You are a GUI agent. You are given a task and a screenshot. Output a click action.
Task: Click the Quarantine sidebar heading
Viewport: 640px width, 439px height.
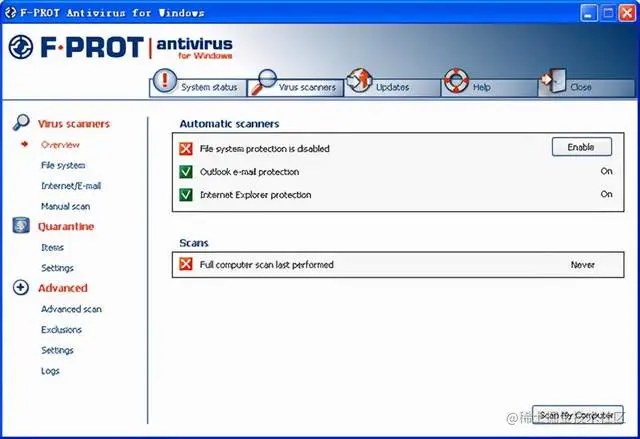click(x=66, y=226)
